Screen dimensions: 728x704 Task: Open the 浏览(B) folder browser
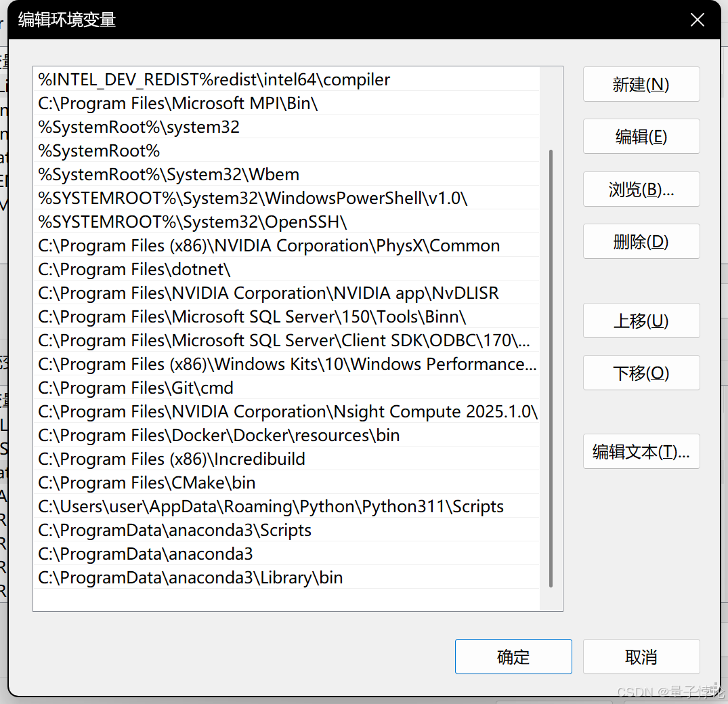(x=641, y=189)
